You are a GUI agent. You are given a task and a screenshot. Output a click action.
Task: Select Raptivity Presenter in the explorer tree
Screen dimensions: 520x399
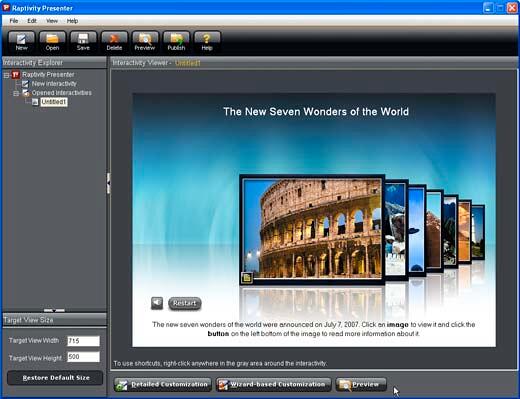(x=48, y=75)
